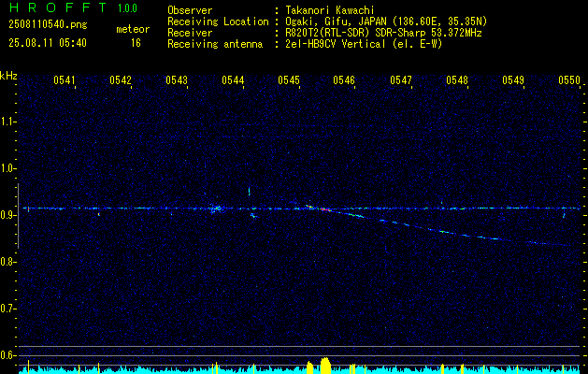Click the 0542 time marker
The width and height of the screenshot is (588, 374).
(x=121, y=80)
